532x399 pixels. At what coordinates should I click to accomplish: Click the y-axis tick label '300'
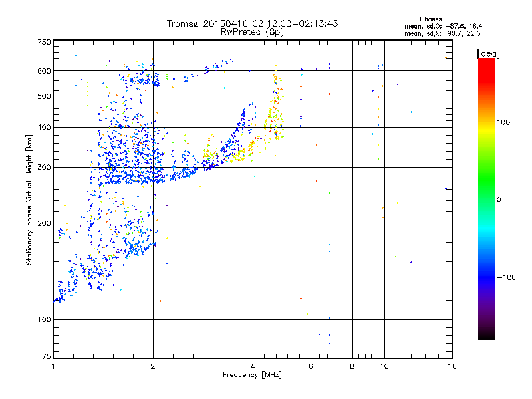[x=44, y=168]
